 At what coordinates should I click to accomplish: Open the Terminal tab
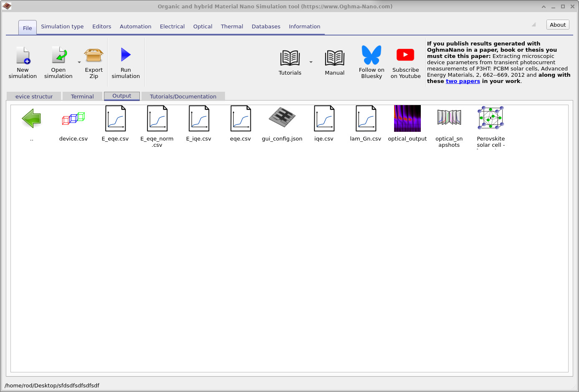82,96
